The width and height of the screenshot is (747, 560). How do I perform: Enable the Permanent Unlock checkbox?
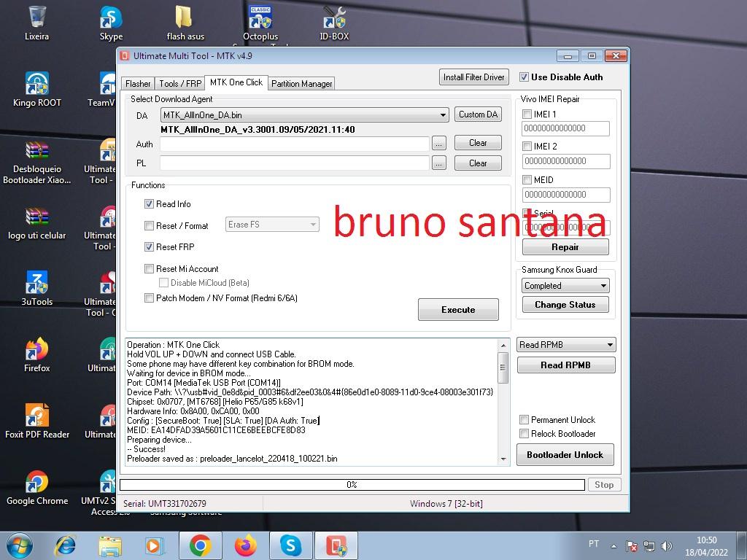point(524,419)
